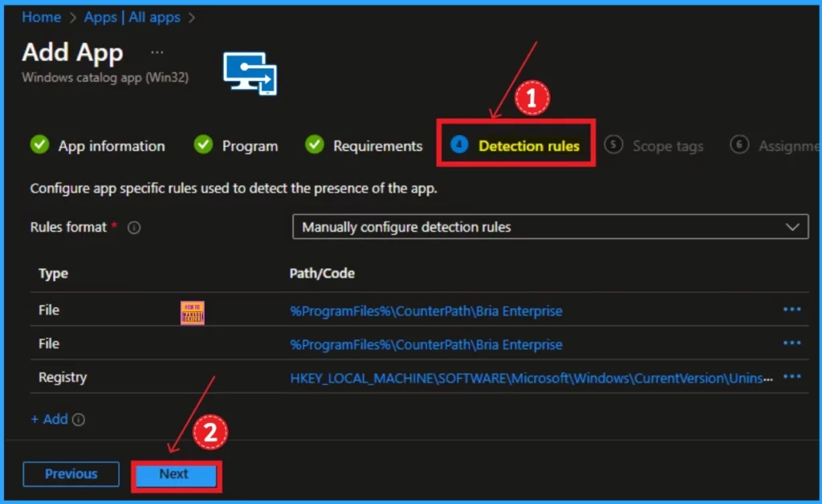This screenshot has height=504, width=822.
Task: Select the first File type cell
Action: pos(49,310)
